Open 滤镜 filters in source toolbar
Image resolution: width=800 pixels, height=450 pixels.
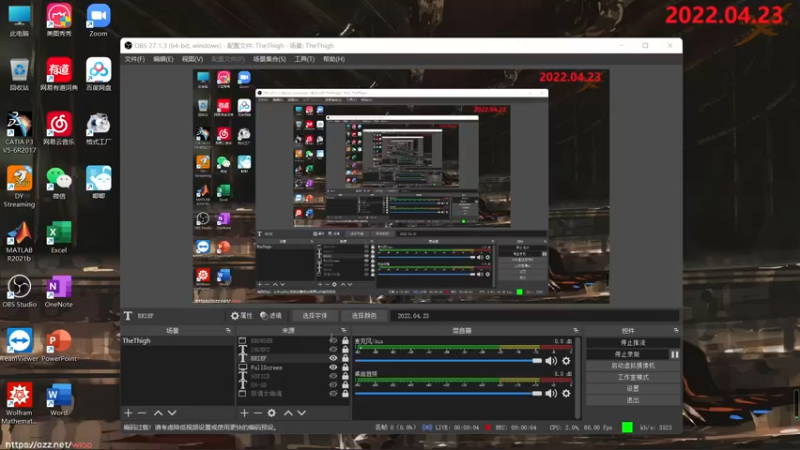[x=271, y=316]
